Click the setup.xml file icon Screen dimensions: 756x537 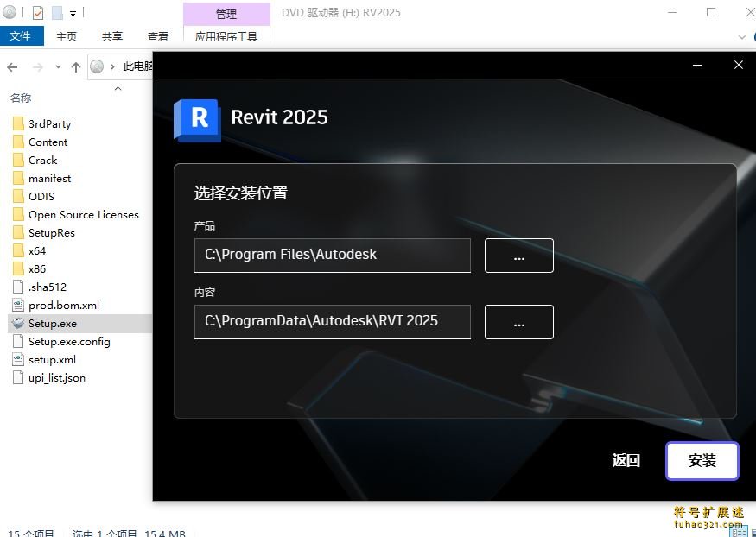click(x=18, y=360)
